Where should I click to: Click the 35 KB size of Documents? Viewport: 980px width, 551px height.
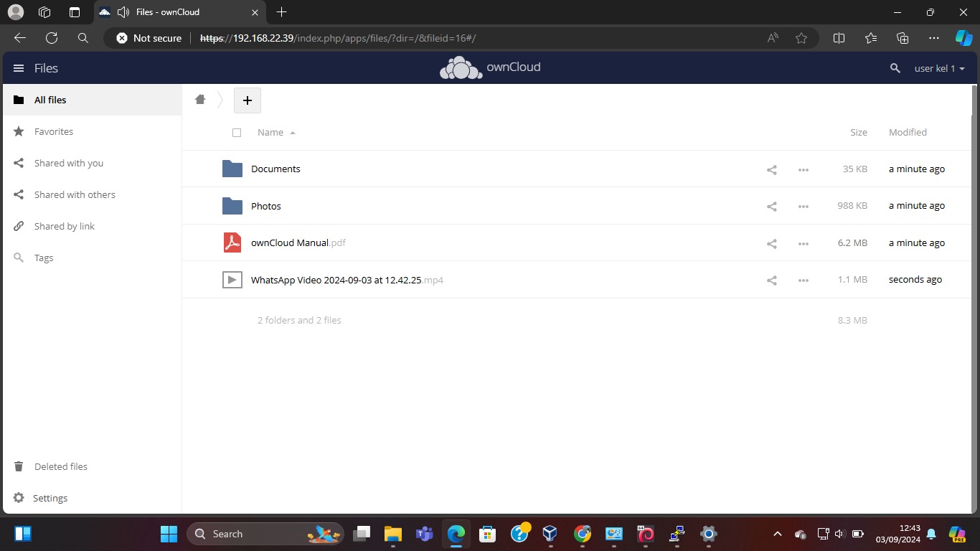click(x=855, y=169)
